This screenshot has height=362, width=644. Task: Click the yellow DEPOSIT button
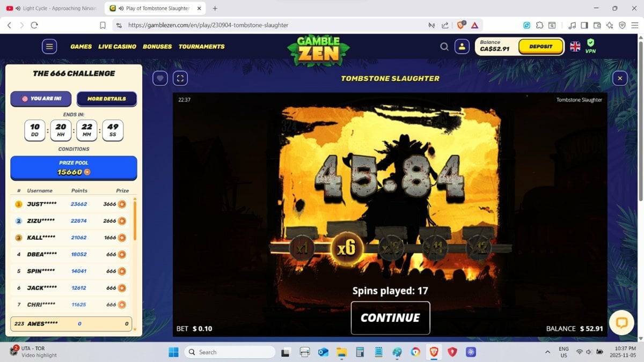pyautogui.click(x=540, y=47)
